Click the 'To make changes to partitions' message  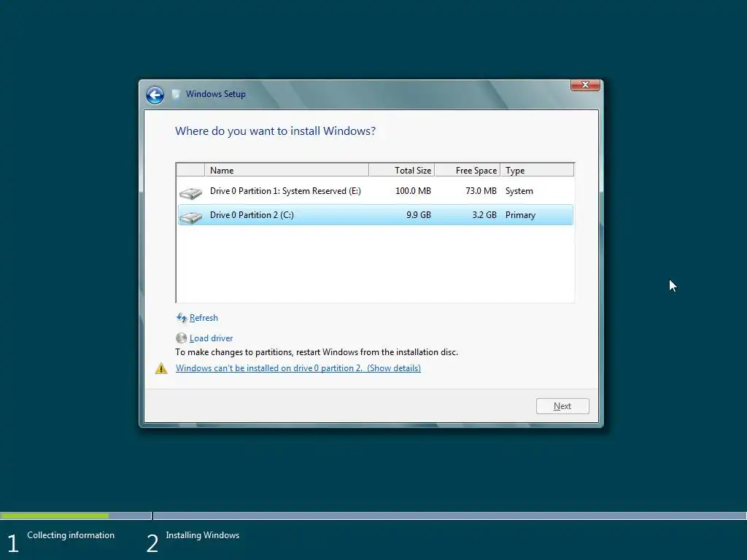tap(317, 352)
